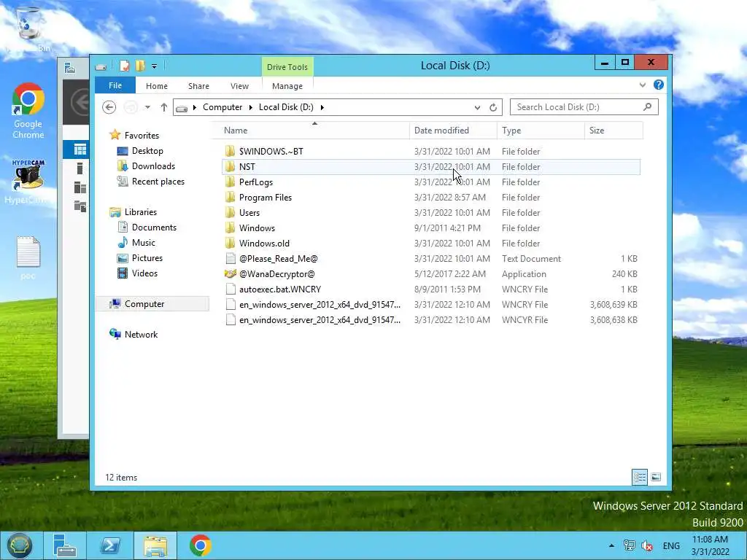Select the Windows folder icon

pos(230,227)
